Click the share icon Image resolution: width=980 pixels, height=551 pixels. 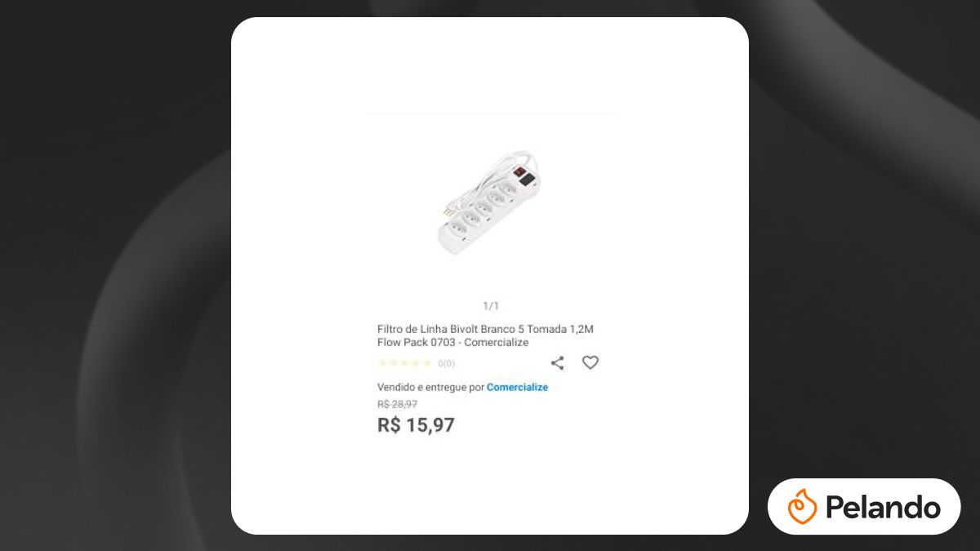557,363
